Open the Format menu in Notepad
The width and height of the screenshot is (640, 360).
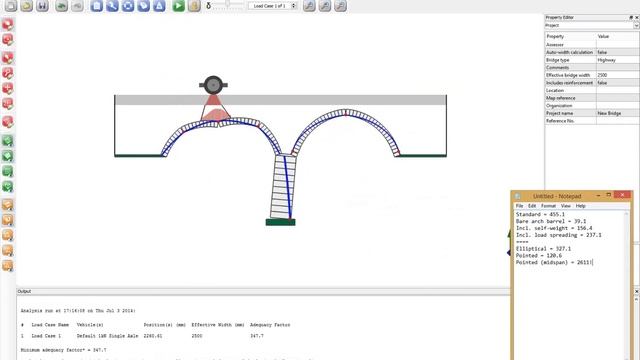tap(548, 206)
